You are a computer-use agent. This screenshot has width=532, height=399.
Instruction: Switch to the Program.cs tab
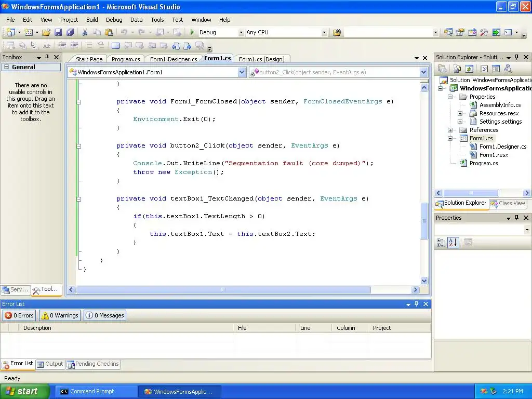[126, 59]
